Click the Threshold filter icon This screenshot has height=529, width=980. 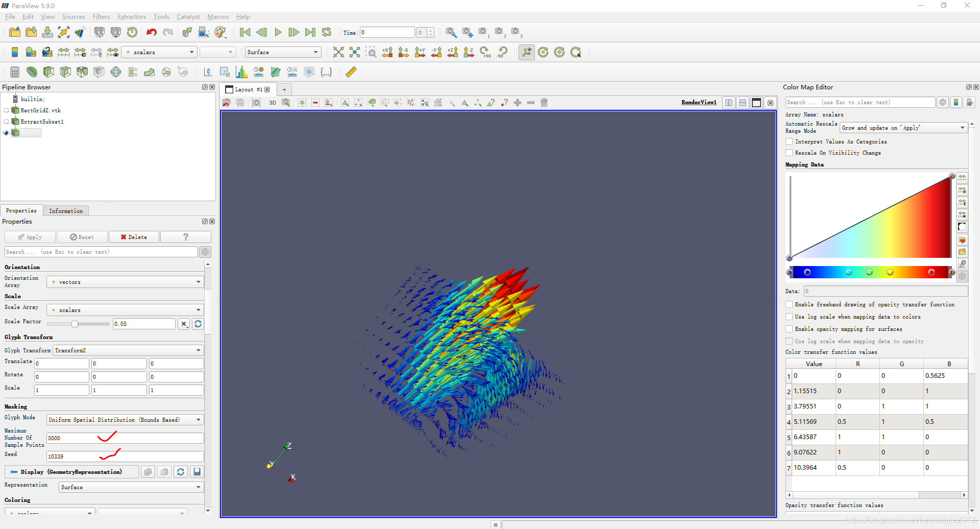(x=82, y=72)
